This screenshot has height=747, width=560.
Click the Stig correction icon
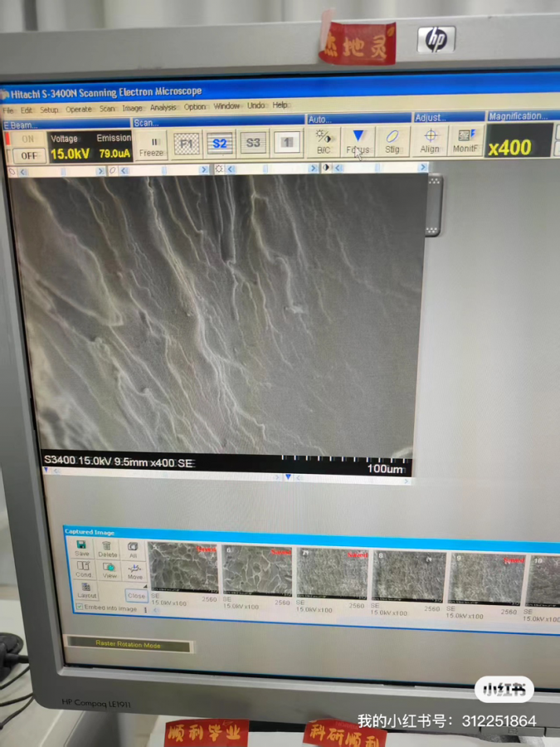click(x=392, y=141)
